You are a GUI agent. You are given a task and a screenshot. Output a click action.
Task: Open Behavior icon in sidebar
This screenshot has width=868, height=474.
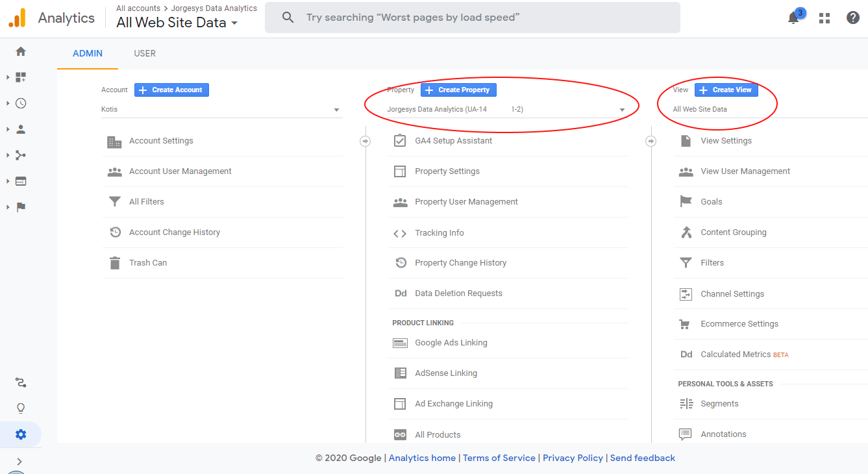coord(21,181)
